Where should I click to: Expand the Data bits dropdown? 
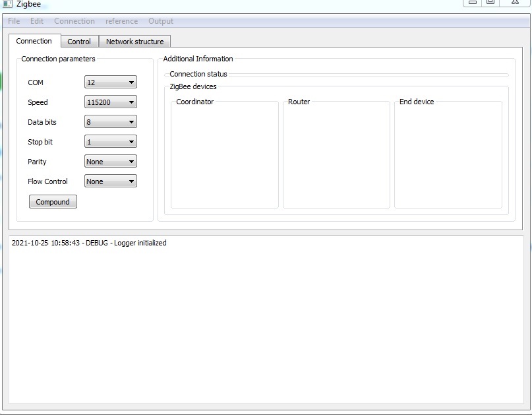point(110,122)
